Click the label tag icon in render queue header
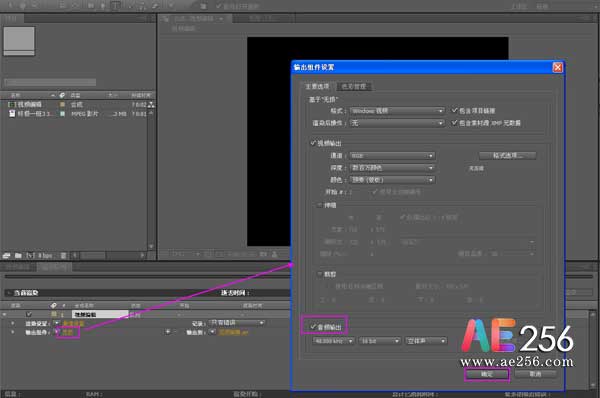The image size is (600, 398). click(53, 305)
